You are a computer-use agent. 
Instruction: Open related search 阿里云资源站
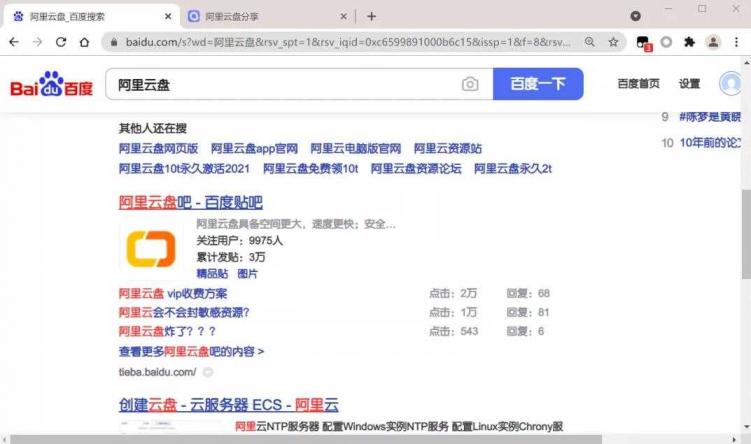(x=448, y=148)
